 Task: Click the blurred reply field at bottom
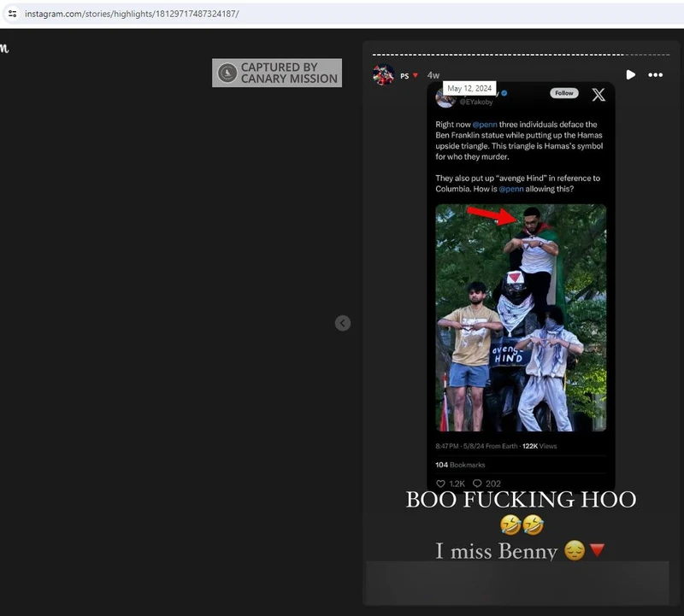[516, 583]
